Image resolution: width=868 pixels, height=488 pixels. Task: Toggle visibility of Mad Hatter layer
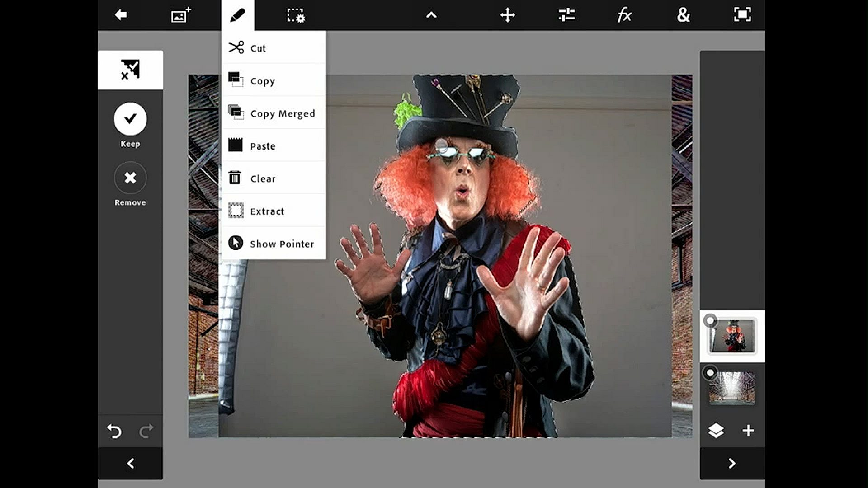coord(710,321)
